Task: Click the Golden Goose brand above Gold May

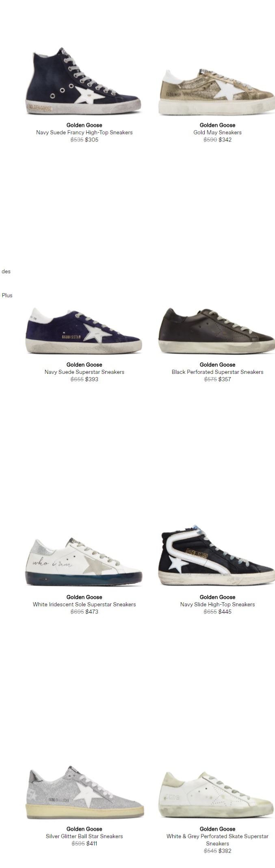Action: coord(217,125)
